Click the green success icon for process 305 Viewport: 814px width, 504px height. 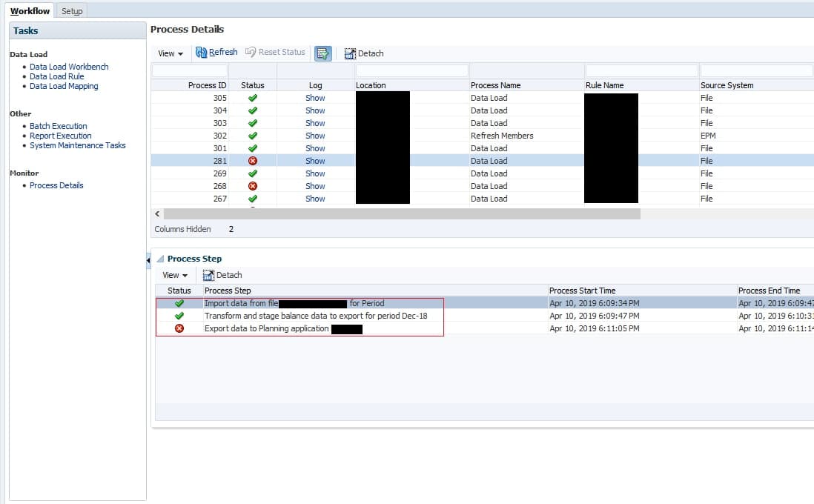(x=254, y=97)
